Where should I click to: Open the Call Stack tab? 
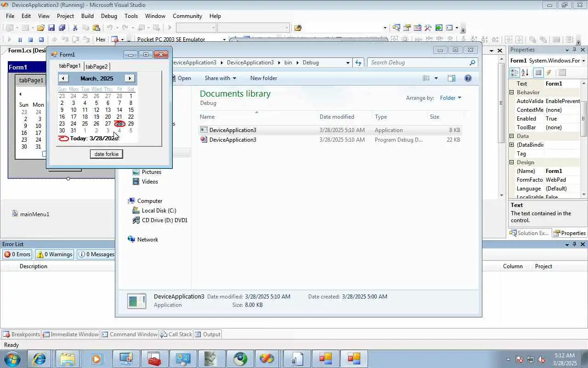[x=176, y=334]
